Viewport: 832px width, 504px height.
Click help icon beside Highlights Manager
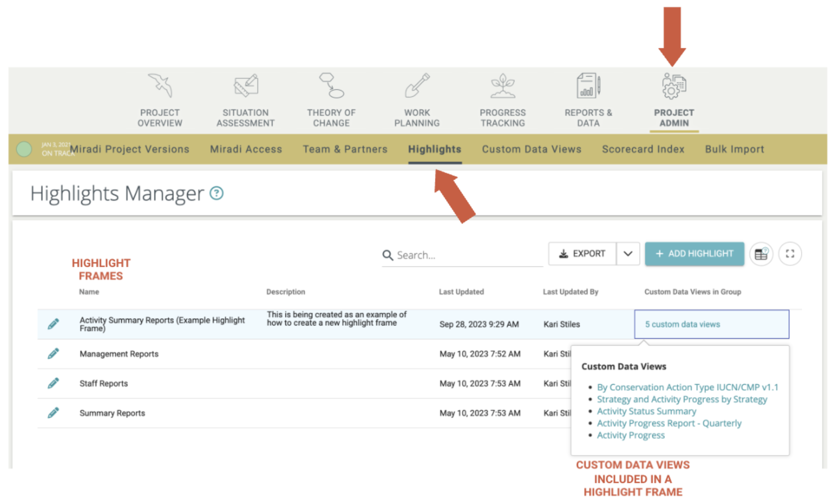coord(216,193)
